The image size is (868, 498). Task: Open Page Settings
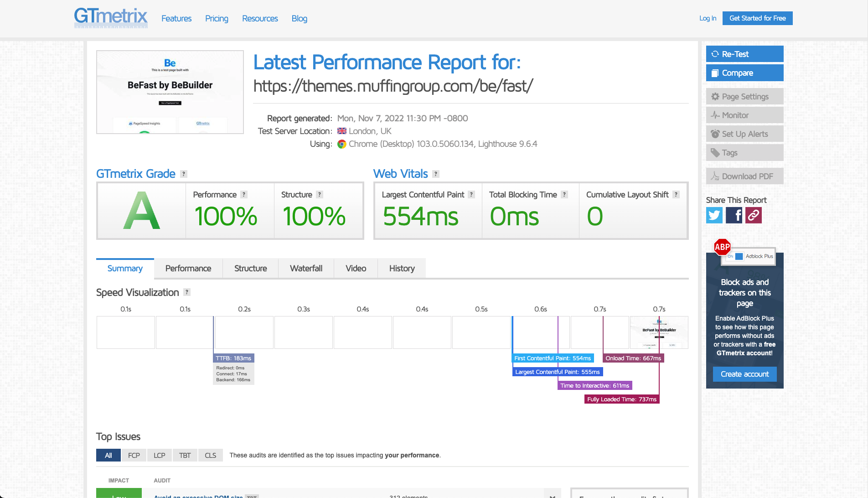(x=744, y=96)
